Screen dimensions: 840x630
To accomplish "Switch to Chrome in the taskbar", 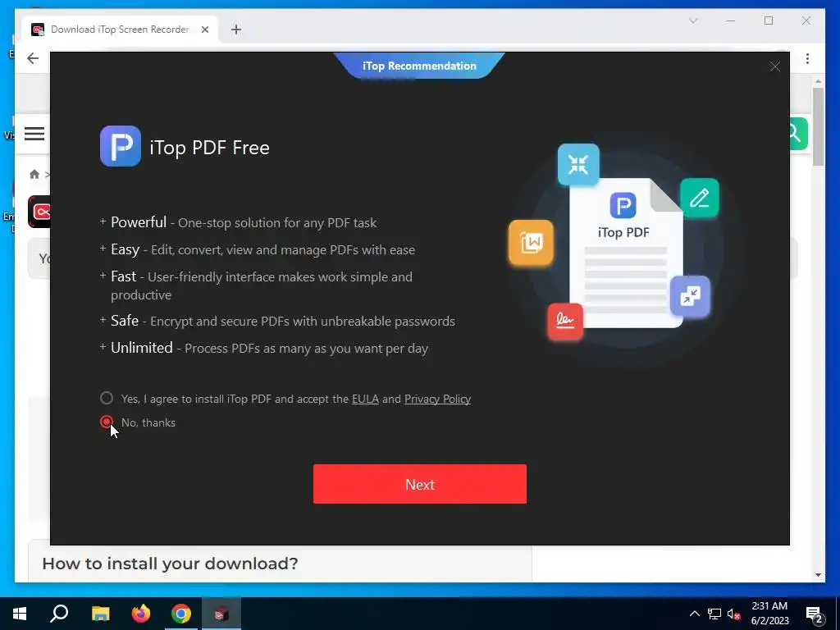I will click(181, 614).
